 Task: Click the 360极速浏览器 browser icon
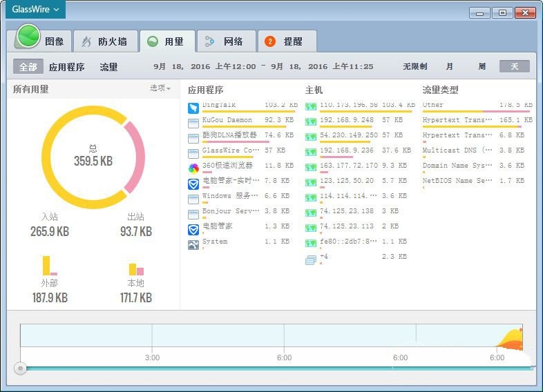193,168
